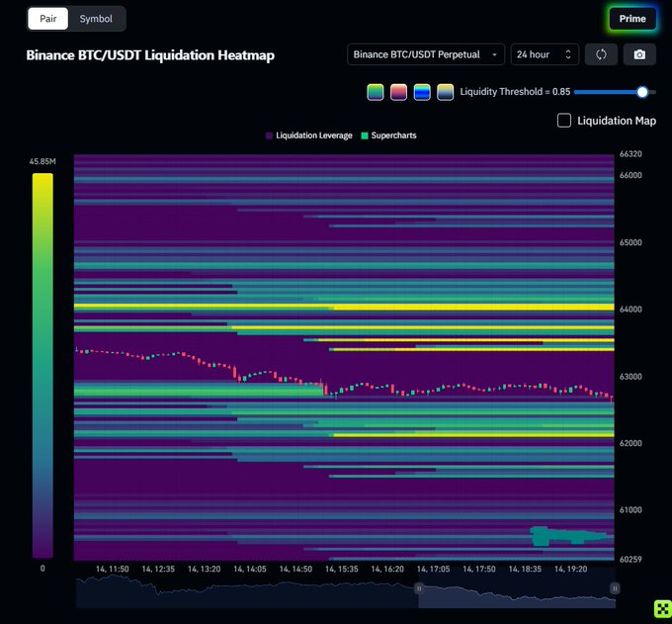
Task: Click the 14, 17:05 time axis label
Action: click(x=433, y=569)
